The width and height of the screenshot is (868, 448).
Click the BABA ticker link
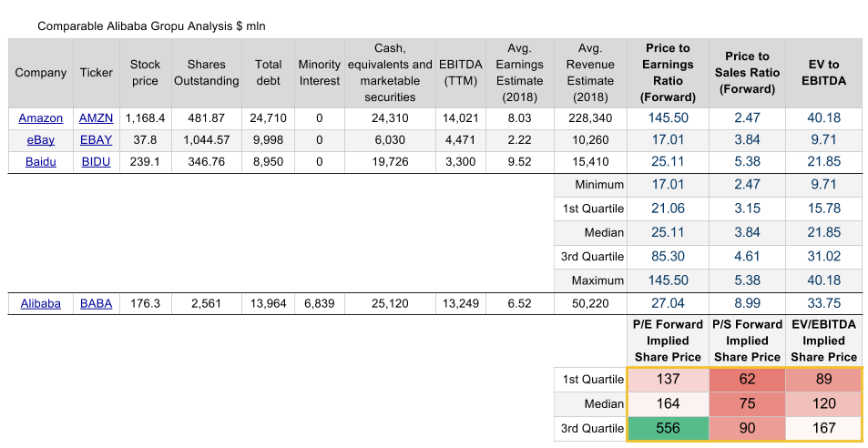click(x=96, y=303)
